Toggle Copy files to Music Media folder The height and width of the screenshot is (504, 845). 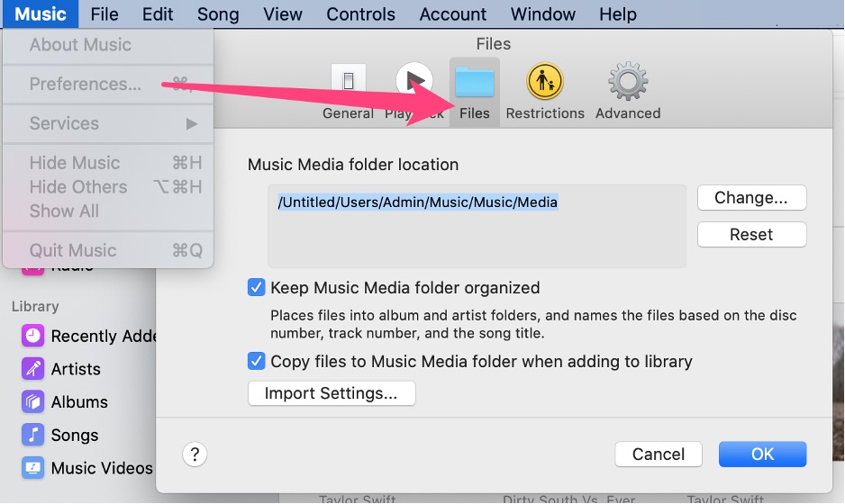click(257, 362)
